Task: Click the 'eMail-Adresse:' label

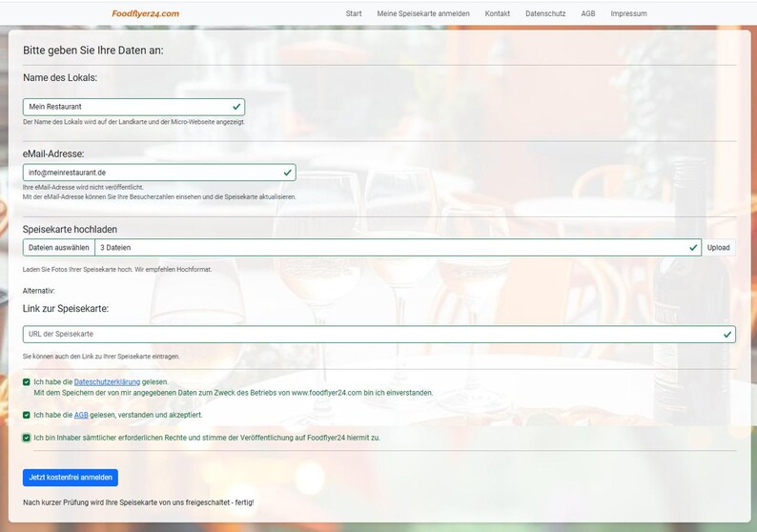Action: (x=53, y=154)
